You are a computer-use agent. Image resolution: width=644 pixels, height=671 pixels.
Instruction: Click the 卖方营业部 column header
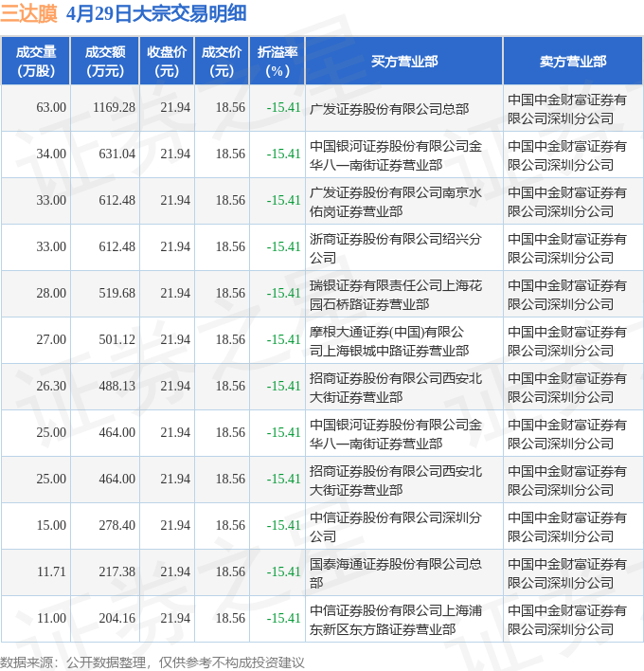(x=573, y=62)
